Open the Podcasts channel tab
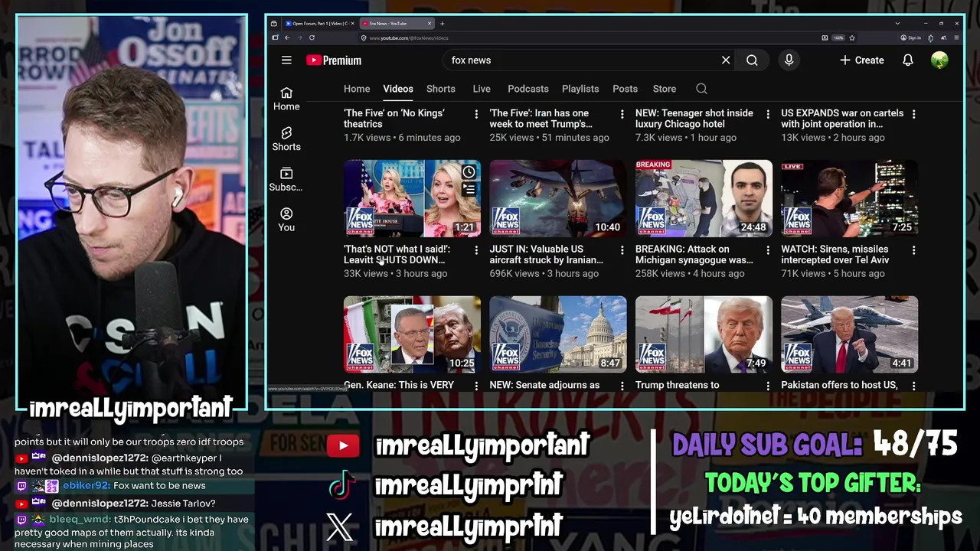This screenshot has height=551, width=980. (x=528, y=89)
